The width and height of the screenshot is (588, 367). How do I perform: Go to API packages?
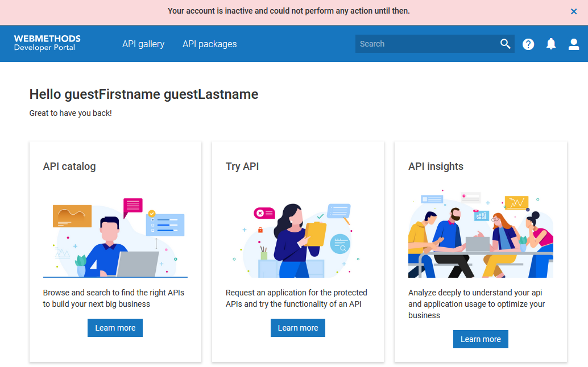click(209, 44)
